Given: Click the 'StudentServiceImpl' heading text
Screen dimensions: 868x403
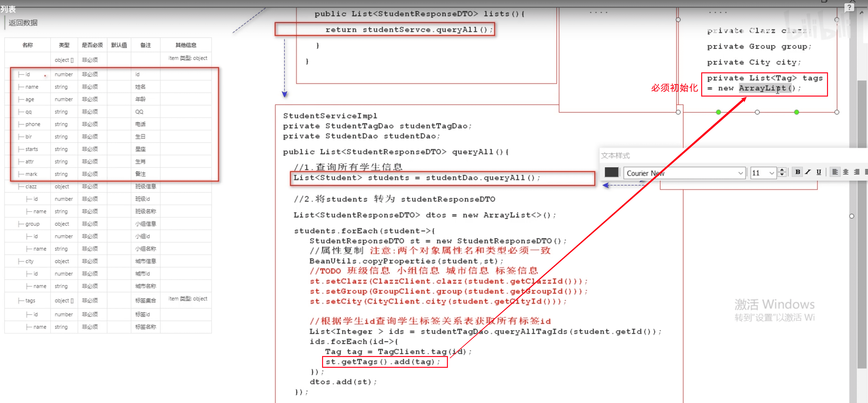Looking at the screenshot, I should click(x=330, y=116).
